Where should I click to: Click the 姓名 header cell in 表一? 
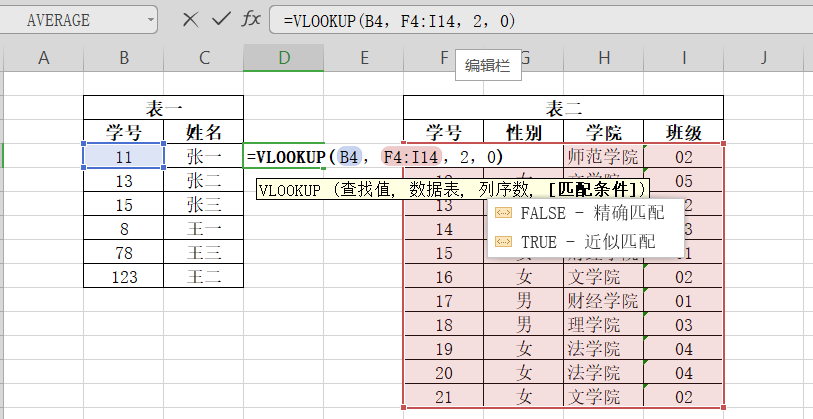tap(204, 132)
